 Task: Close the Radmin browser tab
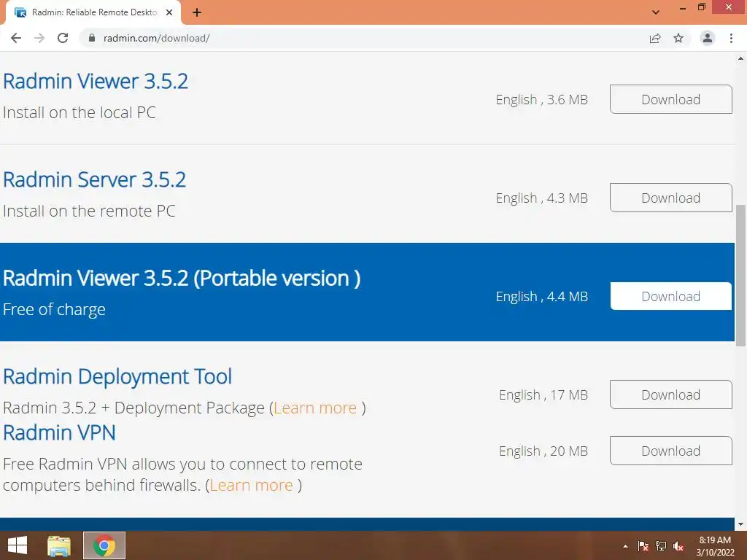[169, 12]
